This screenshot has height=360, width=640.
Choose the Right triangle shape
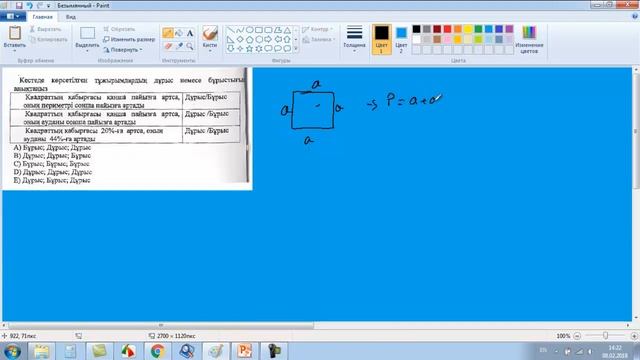click(x=231, y=39)
